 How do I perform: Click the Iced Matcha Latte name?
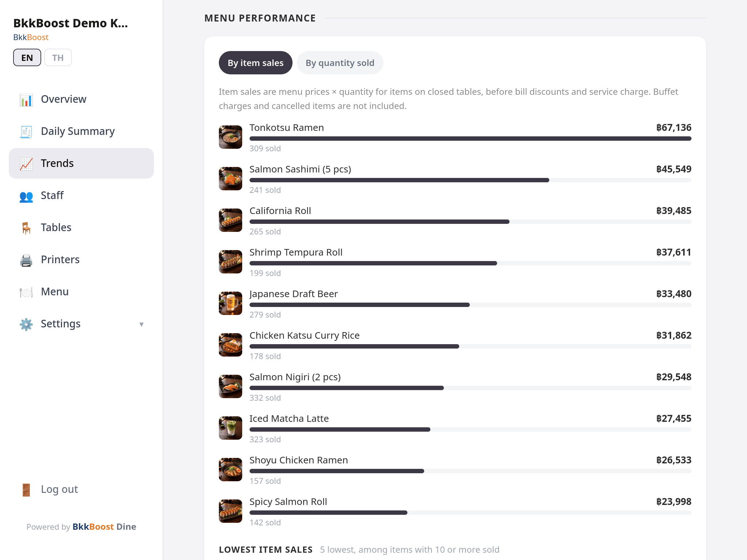coord(289,419)
